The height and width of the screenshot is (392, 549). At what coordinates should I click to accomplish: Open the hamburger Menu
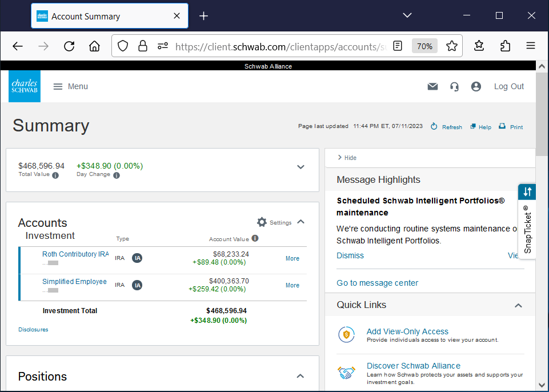pyautogui.click(x=70, y=86)
